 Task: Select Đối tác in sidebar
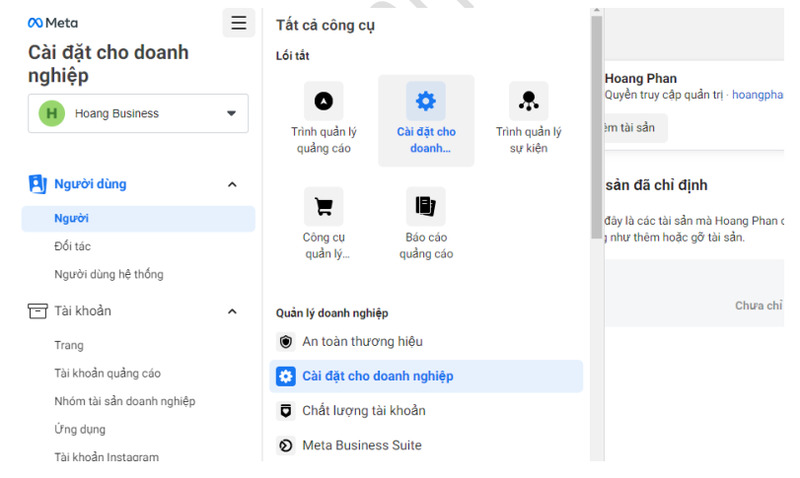[72, 246]
